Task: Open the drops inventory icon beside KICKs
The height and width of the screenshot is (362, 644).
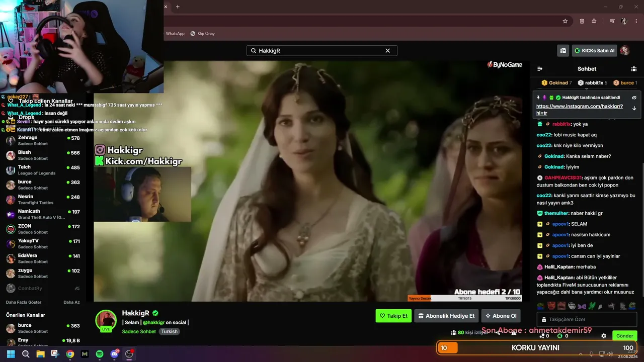Action: click(563, 51)
